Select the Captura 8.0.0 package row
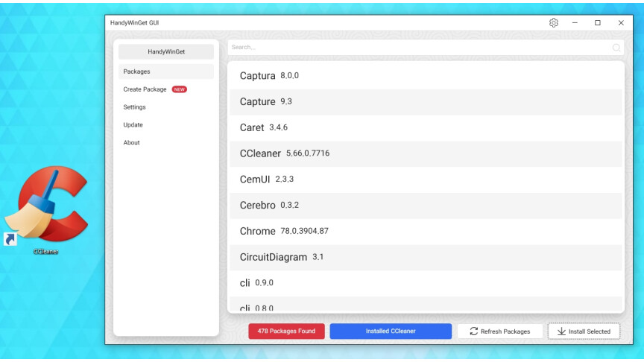 pyautogui.click(x=426, y=75)
